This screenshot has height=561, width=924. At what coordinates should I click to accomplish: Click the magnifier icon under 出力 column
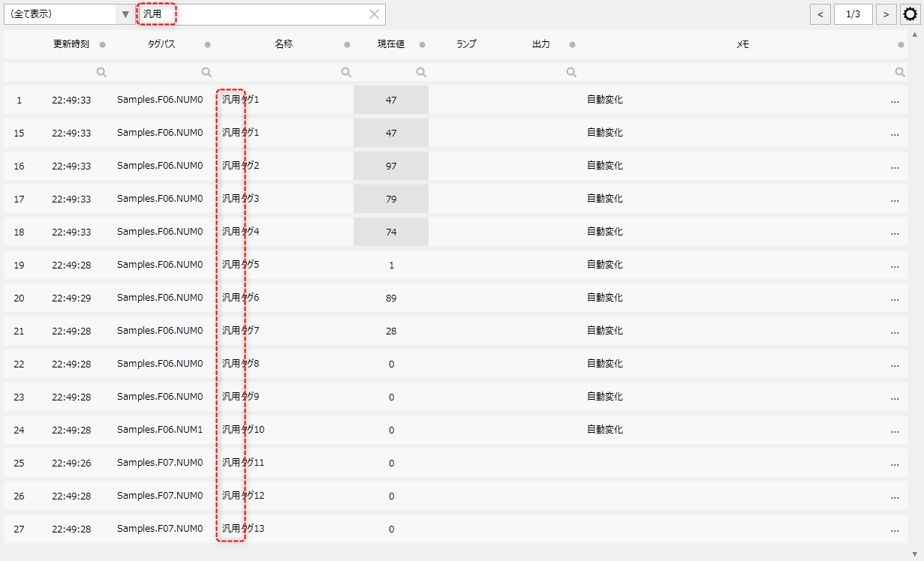point(570,71)
